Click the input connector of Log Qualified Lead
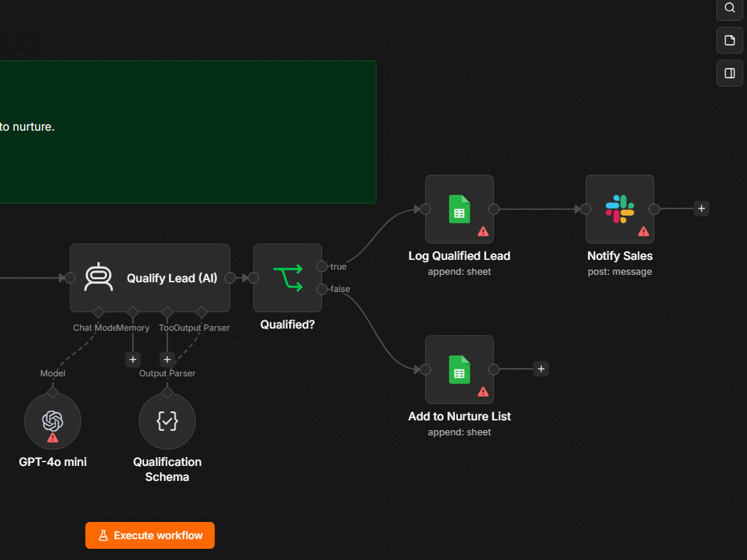Image resolution: width=747 pixels, height=560 pixels. pyautogui.click(x=425, y=209)
